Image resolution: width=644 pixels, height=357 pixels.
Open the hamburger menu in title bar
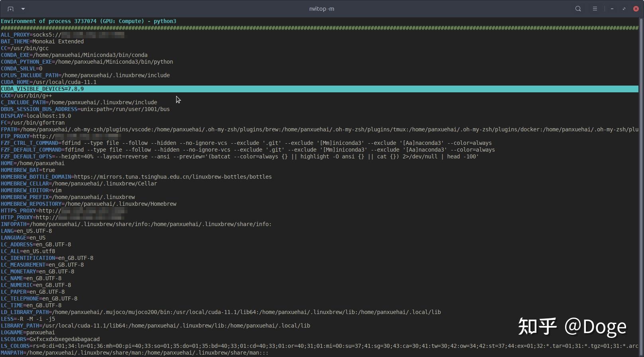595,9
